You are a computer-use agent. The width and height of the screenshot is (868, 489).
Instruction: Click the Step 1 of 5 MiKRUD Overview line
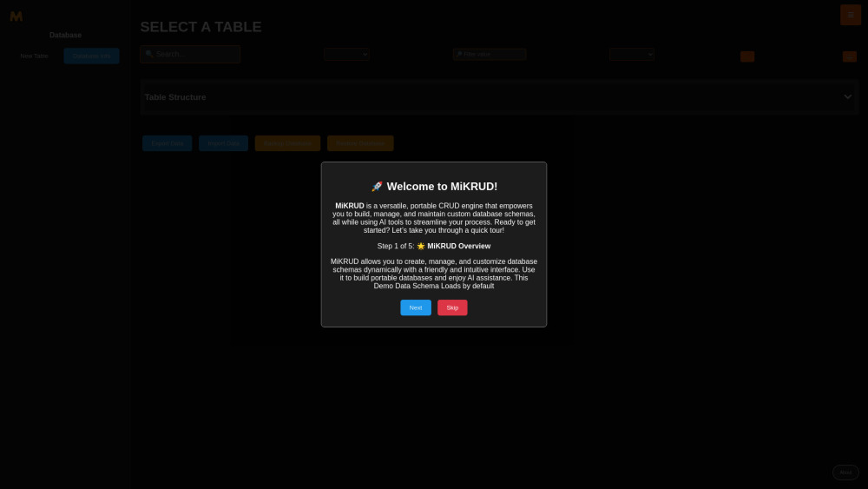coord(434,246)
